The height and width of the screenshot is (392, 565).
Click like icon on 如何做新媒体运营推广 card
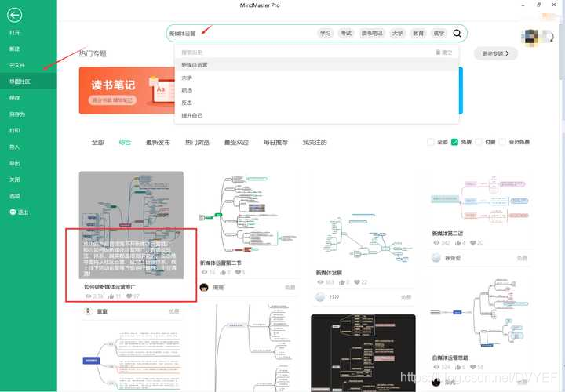coord(111,296)
